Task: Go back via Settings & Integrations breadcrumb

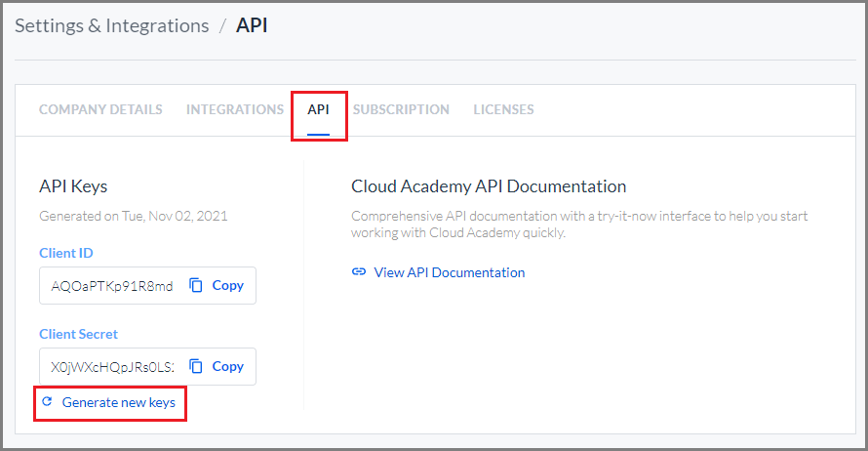Action: pyautogui.click(x=112, y=26)
